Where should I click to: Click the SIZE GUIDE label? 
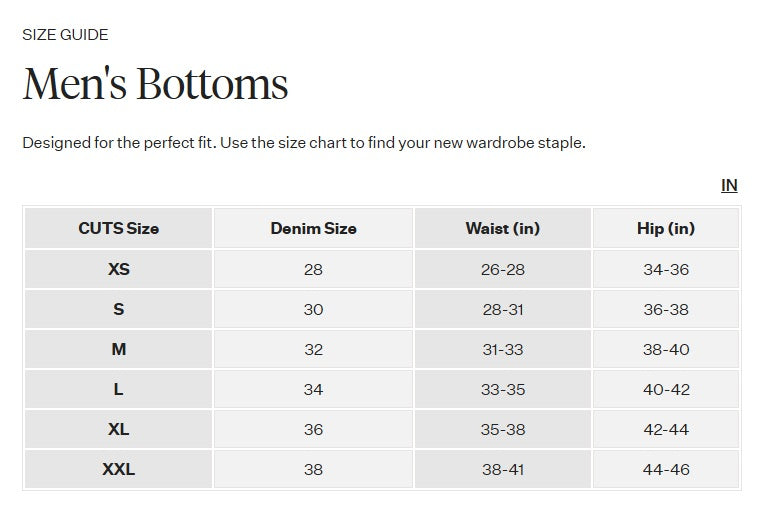tap(65, 35)
